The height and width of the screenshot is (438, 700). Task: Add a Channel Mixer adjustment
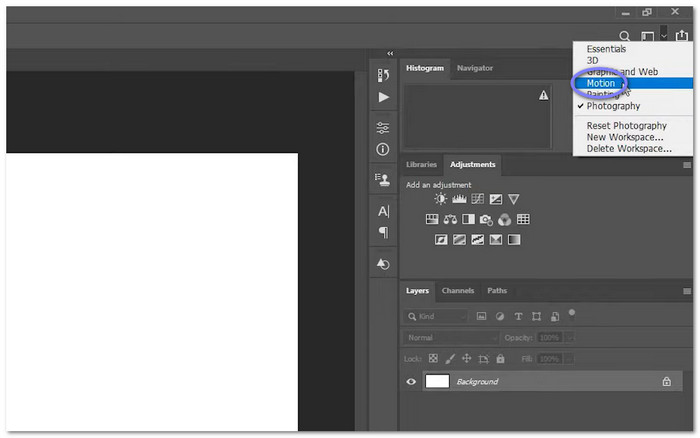point(504,220)
